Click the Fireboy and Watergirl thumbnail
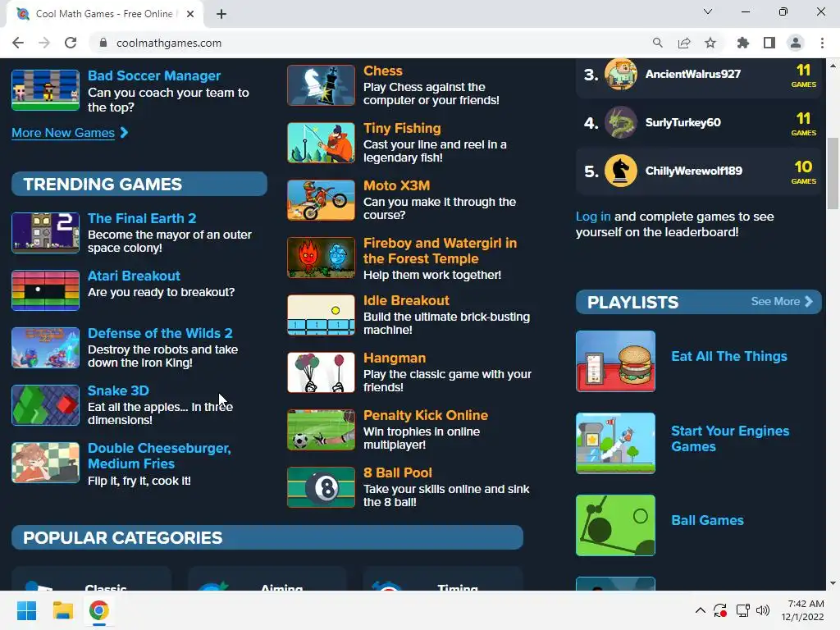This screenshot has width=840, height=630. point(321,258)
